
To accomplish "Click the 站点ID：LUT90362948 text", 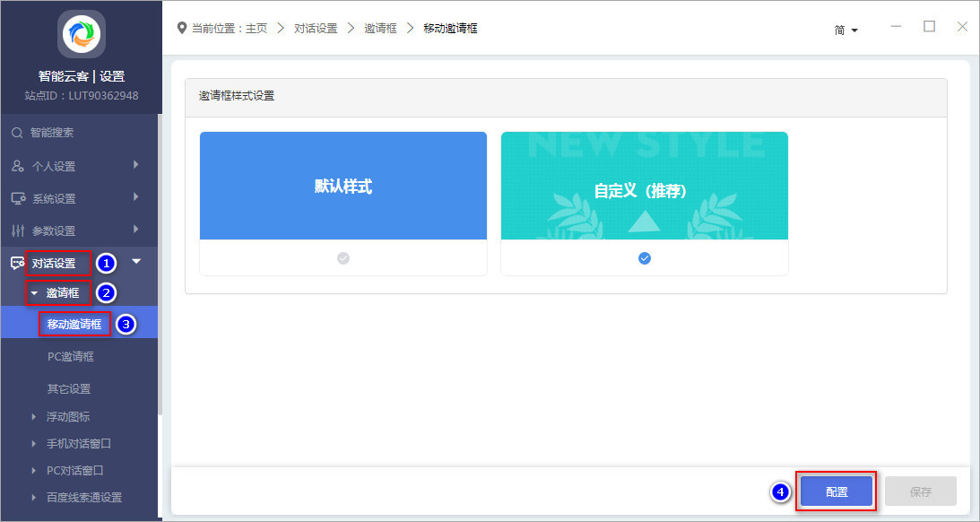I will point(82,96).
